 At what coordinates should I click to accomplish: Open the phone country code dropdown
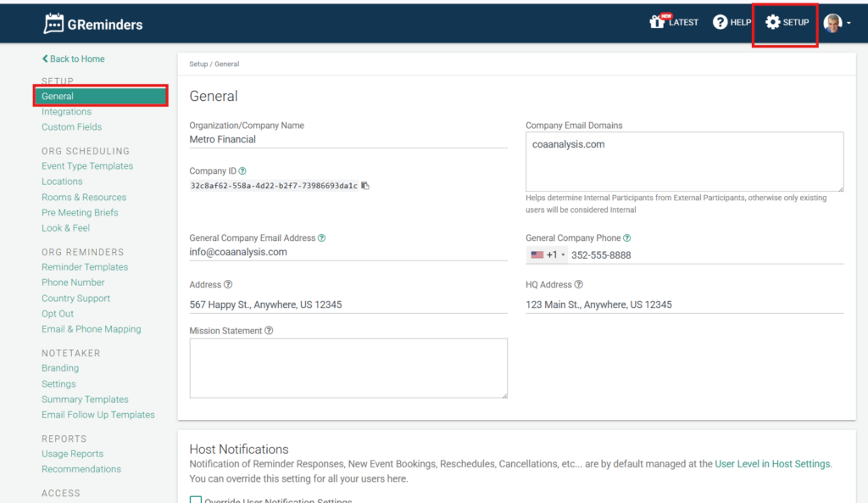click(x=548, y=255)
